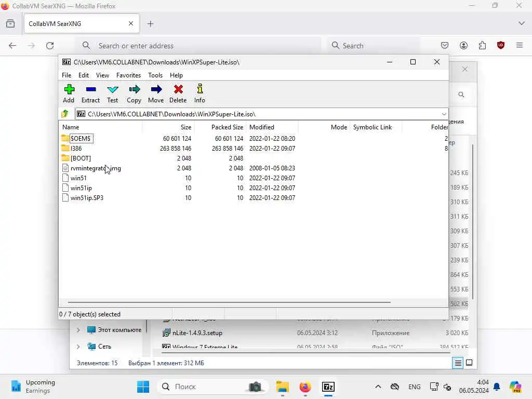Open the Upcoming Earnings widget
Screen dimensions: 532x399
pos(33,387)
